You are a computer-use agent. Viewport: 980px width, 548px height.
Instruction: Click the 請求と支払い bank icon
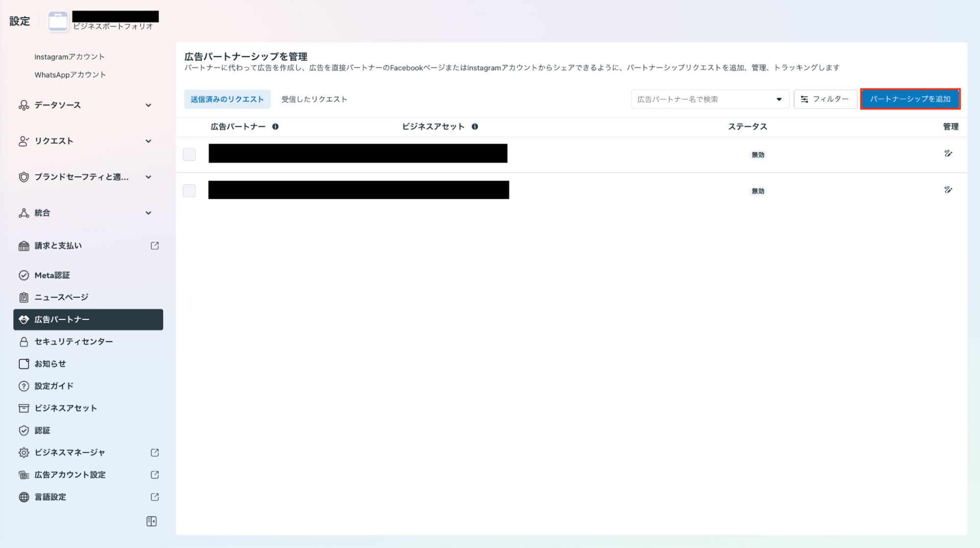pyautogui.click(x=24, y=246)
